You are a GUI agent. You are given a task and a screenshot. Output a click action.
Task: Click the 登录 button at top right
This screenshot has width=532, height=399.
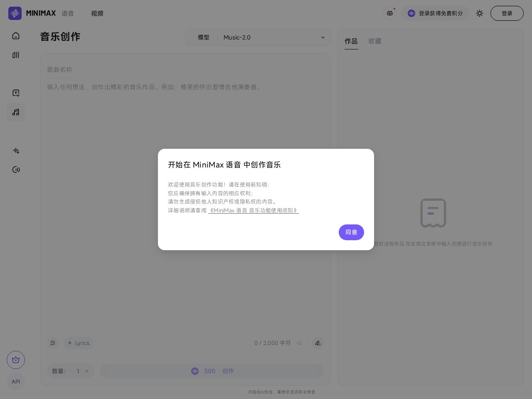click(507, 13)
